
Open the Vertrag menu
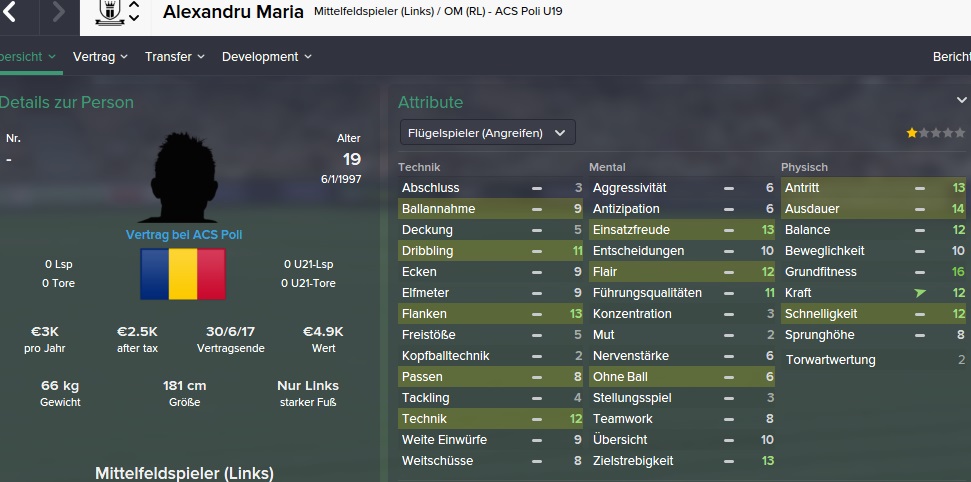[x=100, y=57]
